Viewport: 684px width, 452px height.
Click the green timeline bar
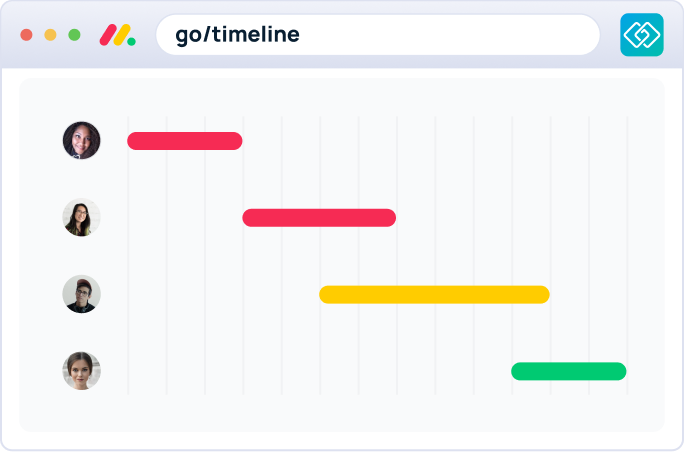(x=568, y=371)
